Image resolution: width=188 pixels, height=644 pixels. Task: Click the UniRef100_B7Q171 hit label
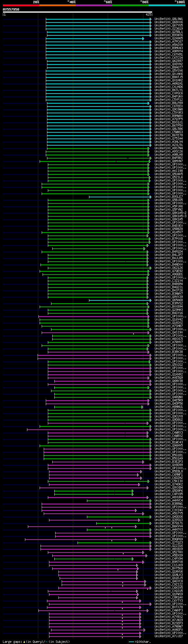pos(169,523)
